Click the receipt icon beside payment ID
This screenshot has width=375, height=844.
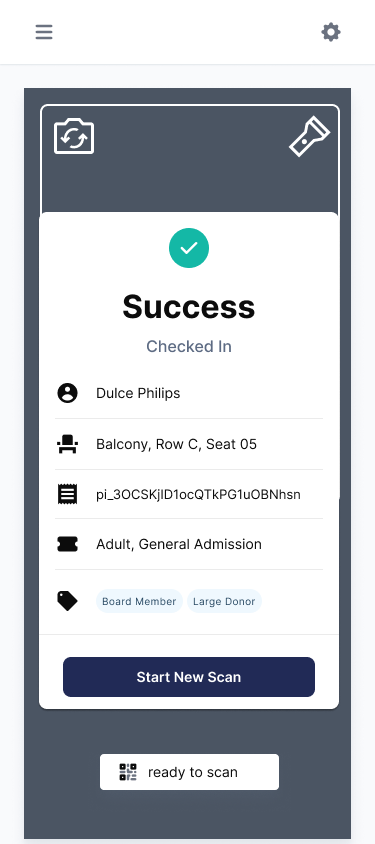click(x=67, y=494)
